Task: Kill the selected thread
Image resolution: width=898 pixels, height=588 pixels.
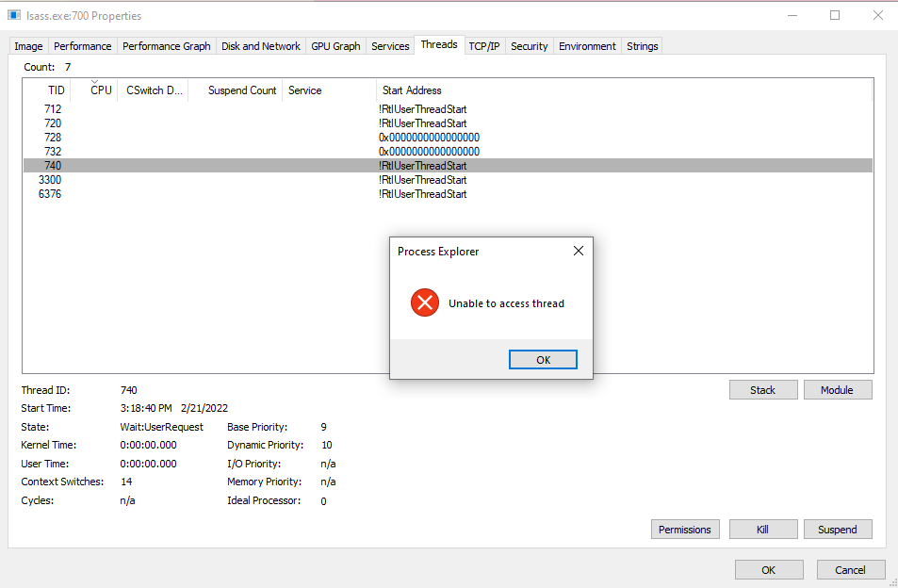Action: (x=763, y=530)
